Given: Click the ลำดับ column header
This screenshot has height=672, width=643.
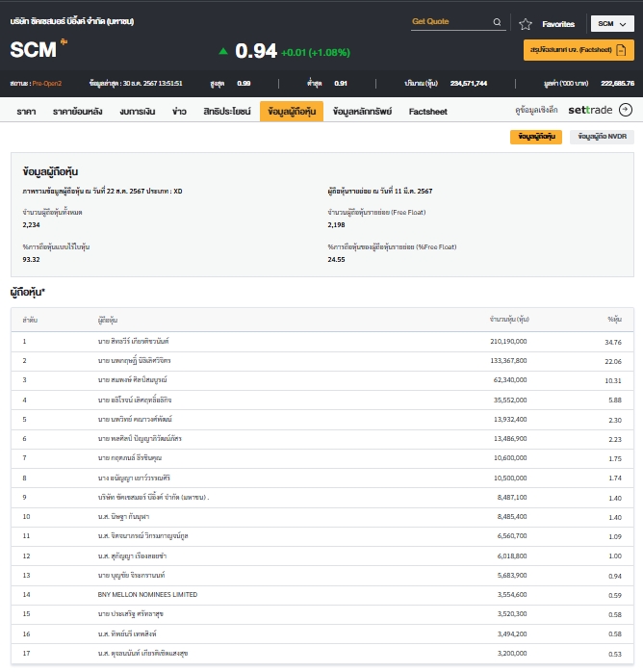Looking at the screenshot, I should (x=30, y=320).
